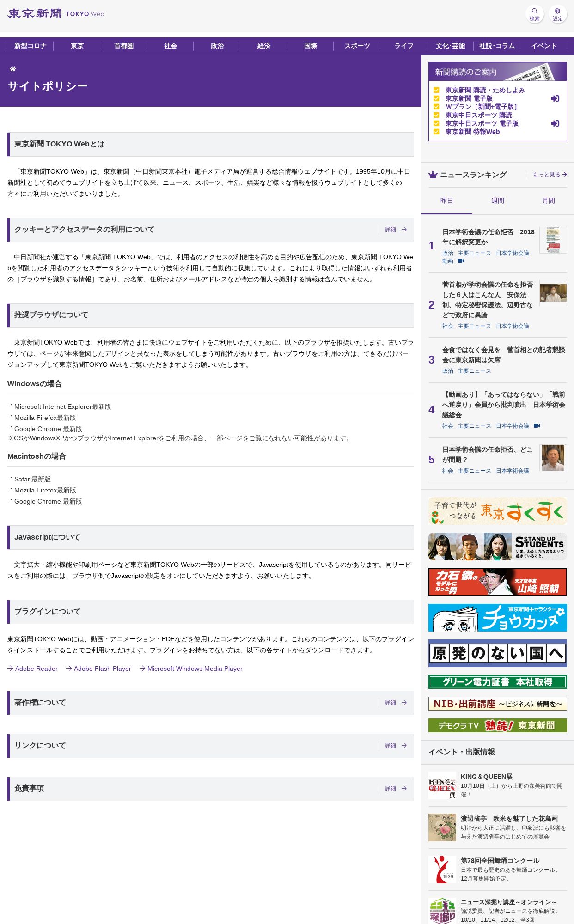Open the デモクラTV 熟読！東京新聞 banner
Screen dimensions: 574x924
tap(498, 725)
